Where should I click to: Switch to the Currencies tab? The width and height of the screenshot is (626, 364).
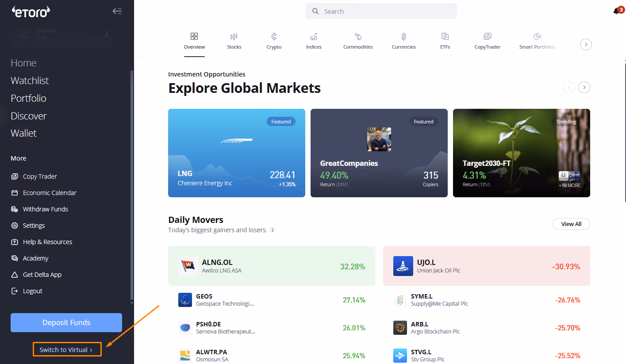(404, 41)
